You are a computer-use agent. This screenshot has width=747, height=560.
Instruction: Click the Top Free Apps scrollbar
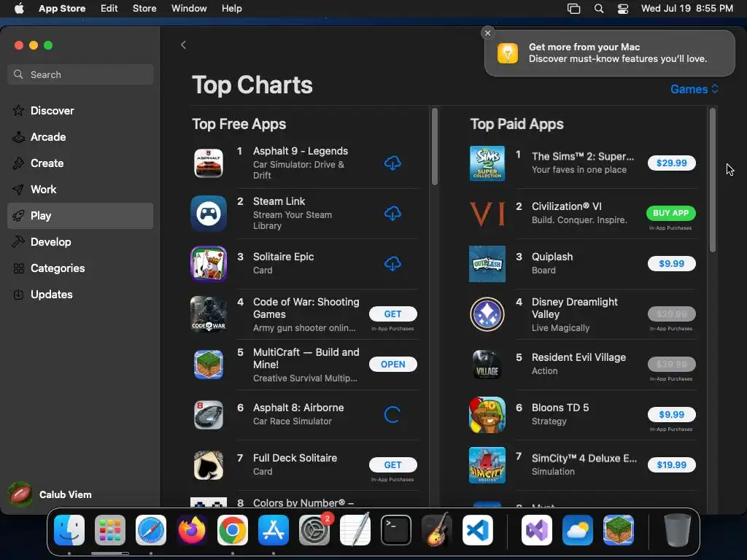point(435,147)
